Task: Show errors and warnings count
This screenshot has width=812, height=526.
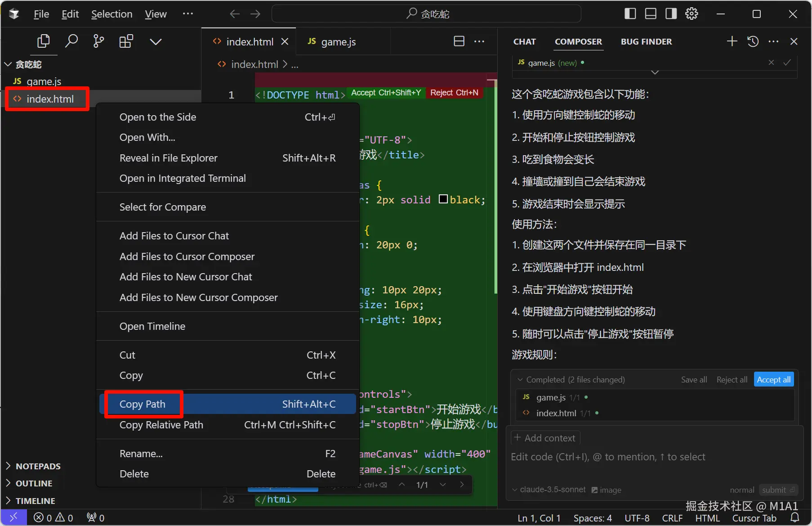Action: [54, 518]
